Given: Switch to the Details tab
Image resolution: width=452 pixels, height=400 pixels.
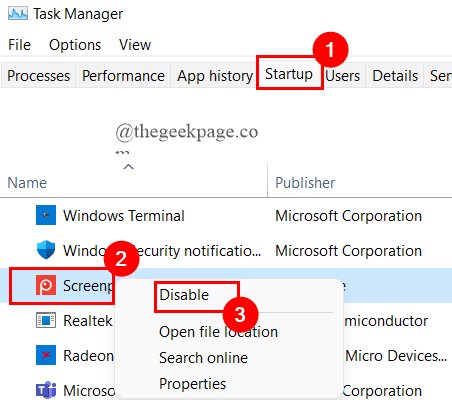Looking at the screenshot, I should [395, 75].
